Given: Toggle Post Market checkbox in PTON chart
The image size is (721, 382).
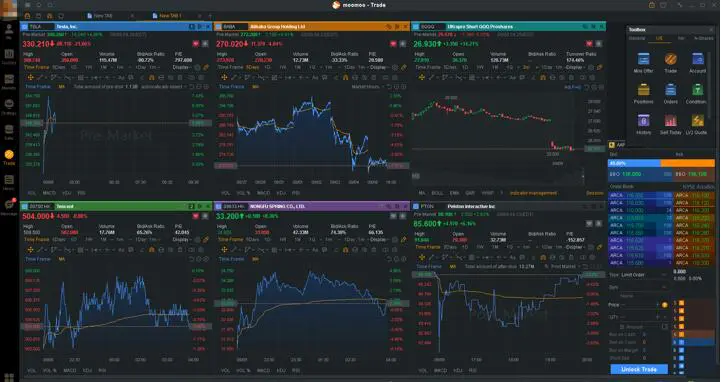Looking at the screenshot, I should point(547,267).
